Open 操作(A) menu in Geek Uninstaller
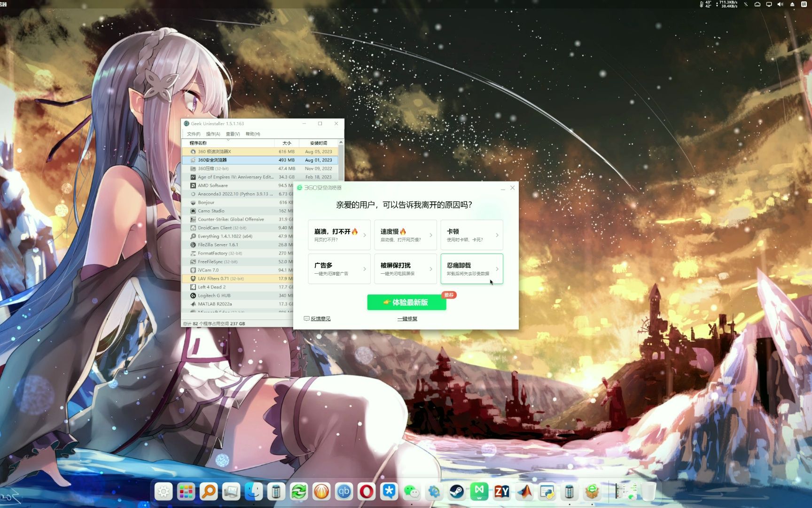The image size is (812, 508). pos(213,134)
